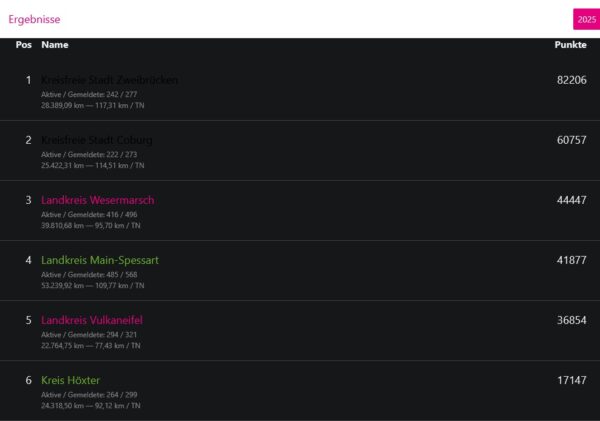Click the 82206 points value
The image size is (600, 421).
(571, 80)
